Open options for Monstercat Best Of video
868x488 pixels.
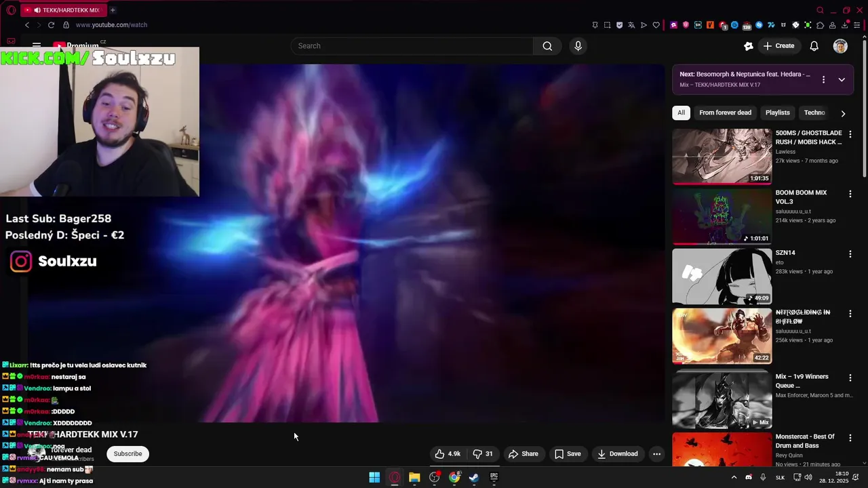tap(850, 438)
